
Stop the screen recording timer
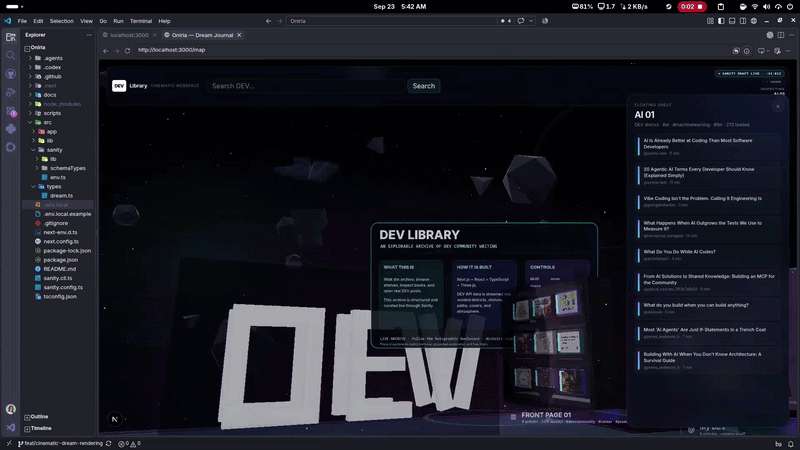click(691, 7)
